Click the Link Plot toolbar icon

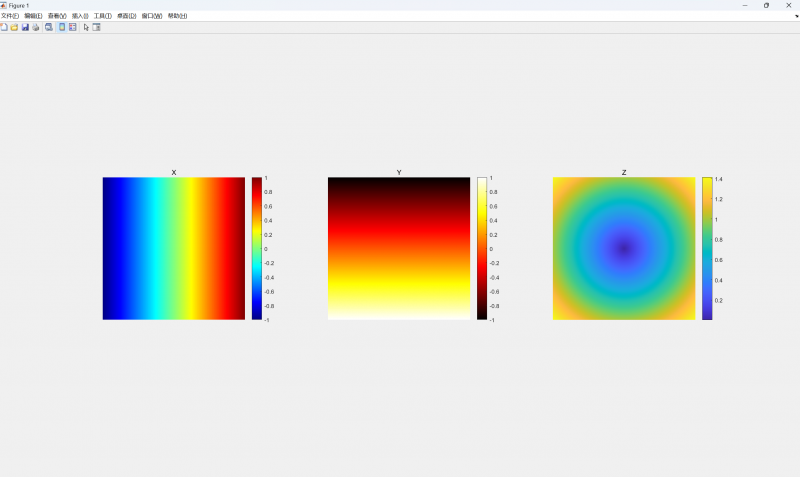[x=49, y=27]
